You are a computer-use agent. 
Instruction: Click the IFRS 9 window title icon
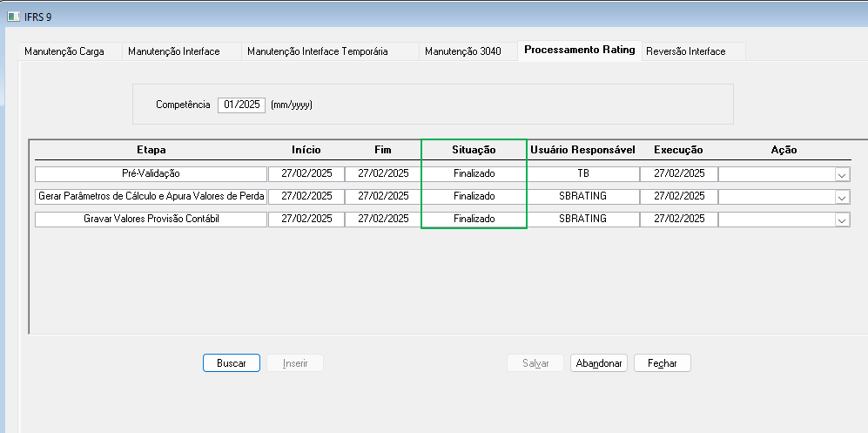[x=14, y=17]
